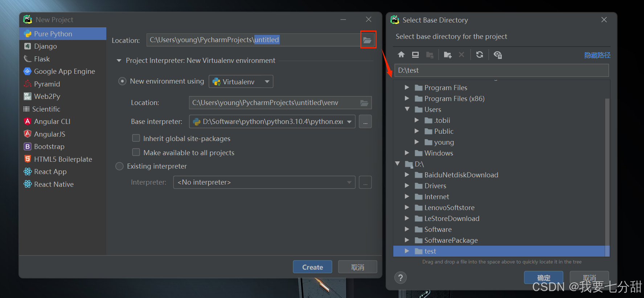644x298 pixels.
Task: Select the Public folder
Action: tap(444, 131)
